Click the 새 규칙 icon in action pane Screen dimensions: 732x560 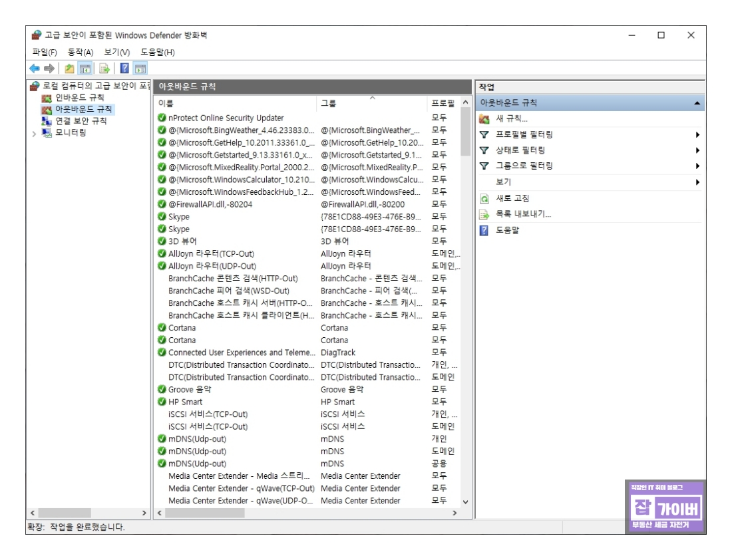(484, 119)
